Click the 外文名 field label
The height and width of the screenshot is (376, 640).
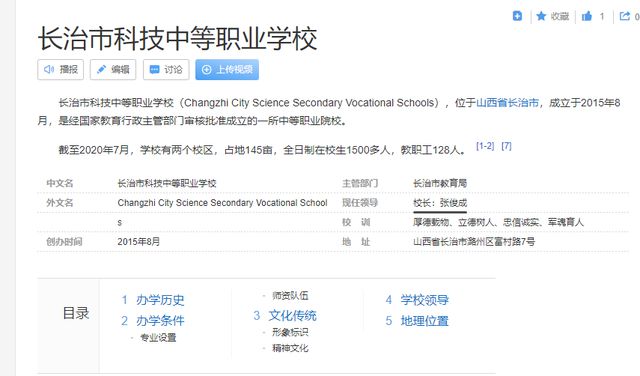(x=60, y=203)
